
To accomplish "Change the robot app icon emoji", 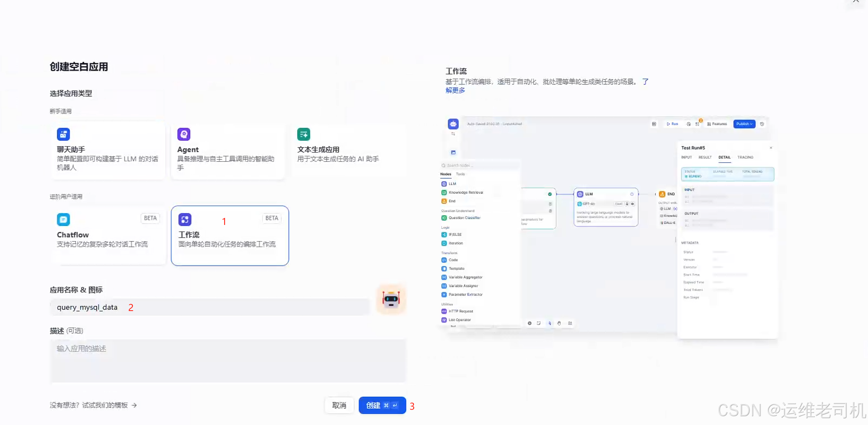I will (x=391, y=299).
